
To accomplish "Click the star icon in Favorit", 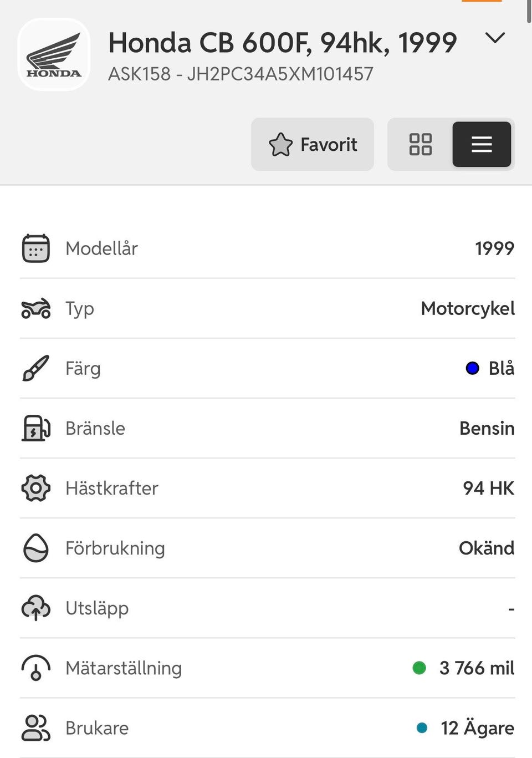I will click(280, 145).
